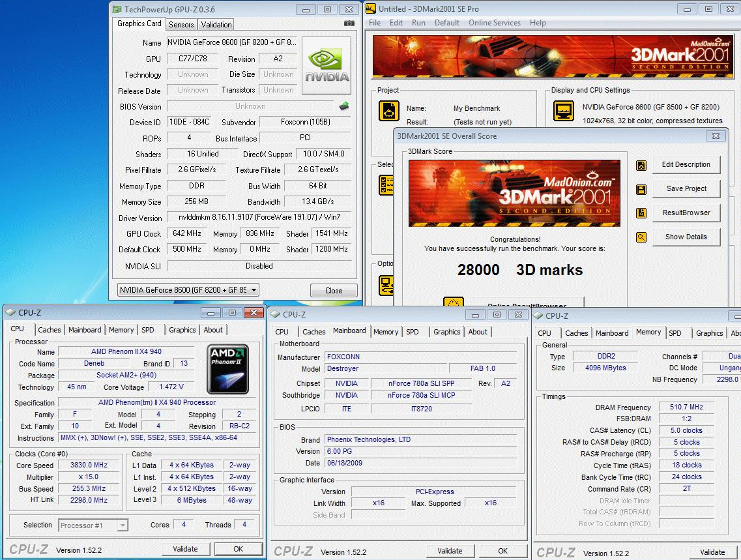
Task: Click the Save Project button
Action: 686,188
